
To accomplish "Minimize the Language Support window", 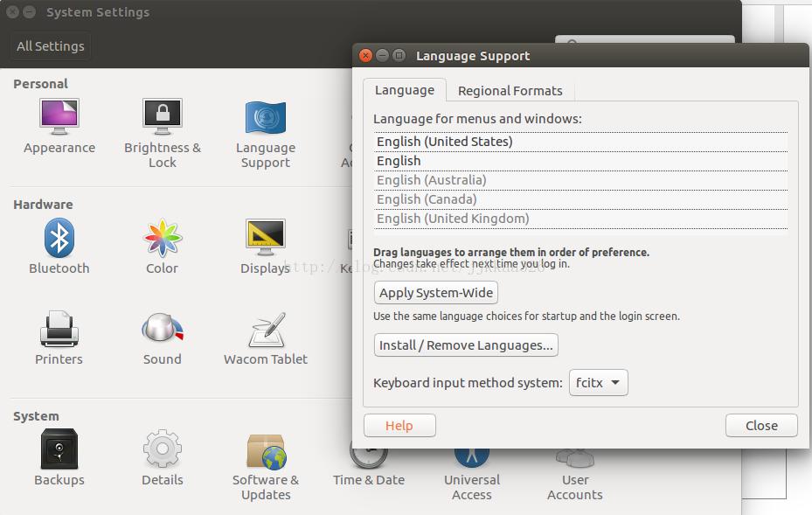I will point(382,55).
